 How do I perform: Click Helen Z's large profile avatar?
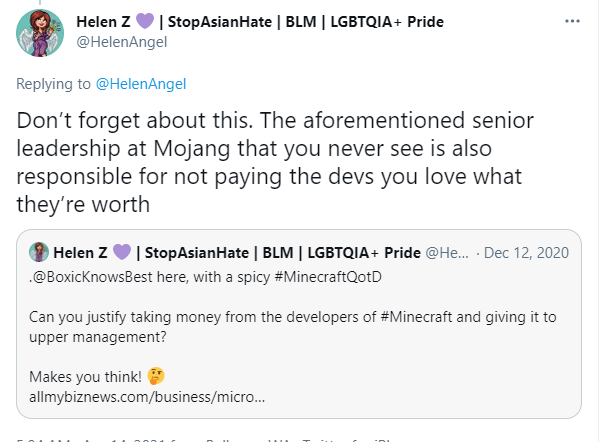pos(40,33)
